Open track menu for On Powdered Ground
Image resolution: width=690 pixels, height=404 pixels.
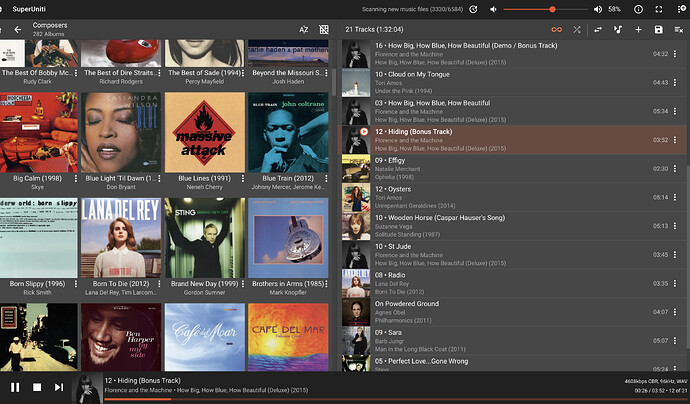(675, 312)
